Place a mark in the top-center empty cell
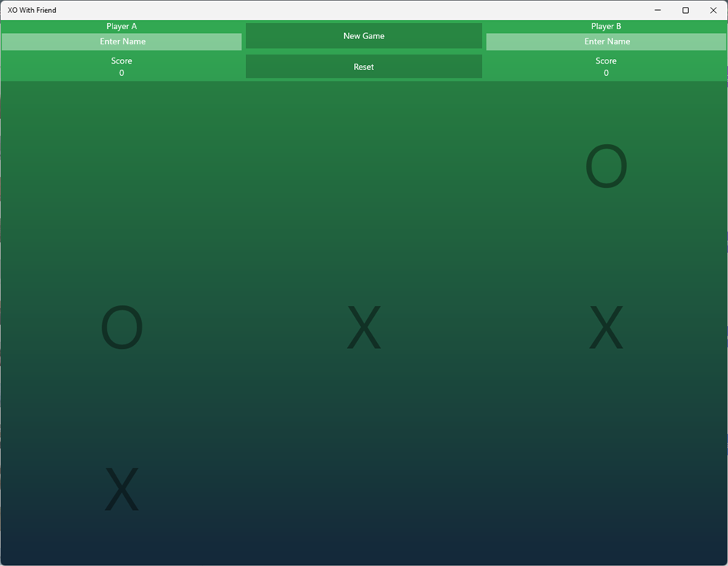This screenshot has height=566, width=728. 363,163
